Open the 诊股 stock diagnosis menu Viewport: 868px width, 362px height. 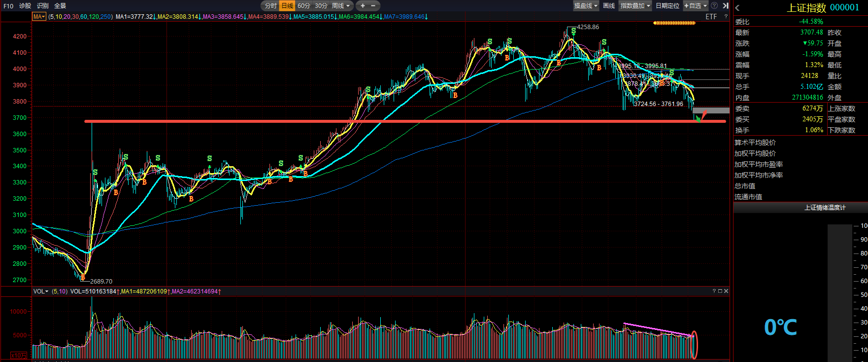(x=25, y=6)
